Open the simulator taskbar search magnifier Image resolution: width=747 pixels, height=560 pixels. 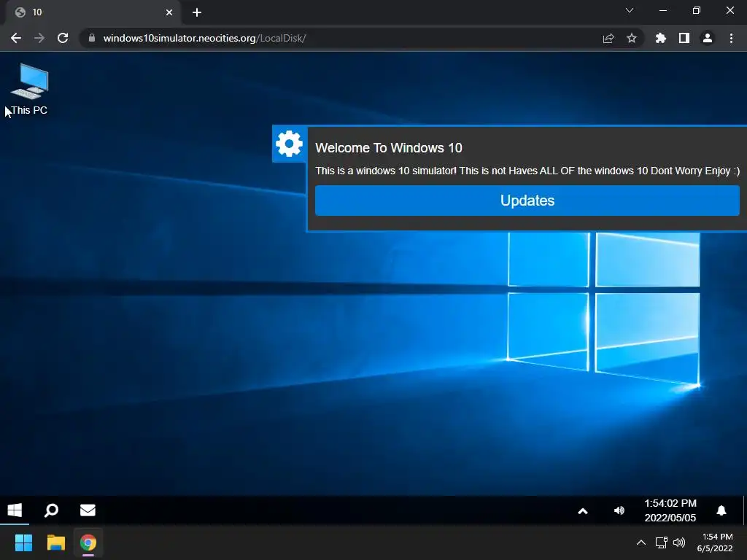tap(51, 510)
